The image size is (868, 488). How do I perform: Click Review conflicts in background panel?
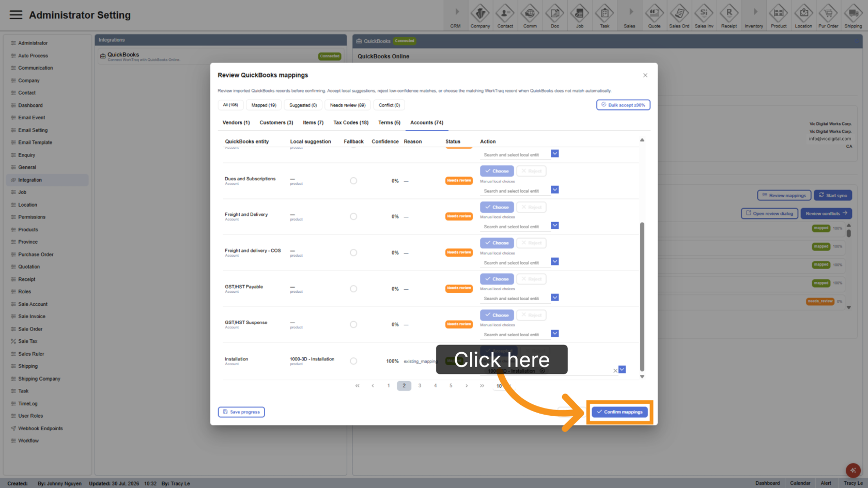[x=826, y=213]
